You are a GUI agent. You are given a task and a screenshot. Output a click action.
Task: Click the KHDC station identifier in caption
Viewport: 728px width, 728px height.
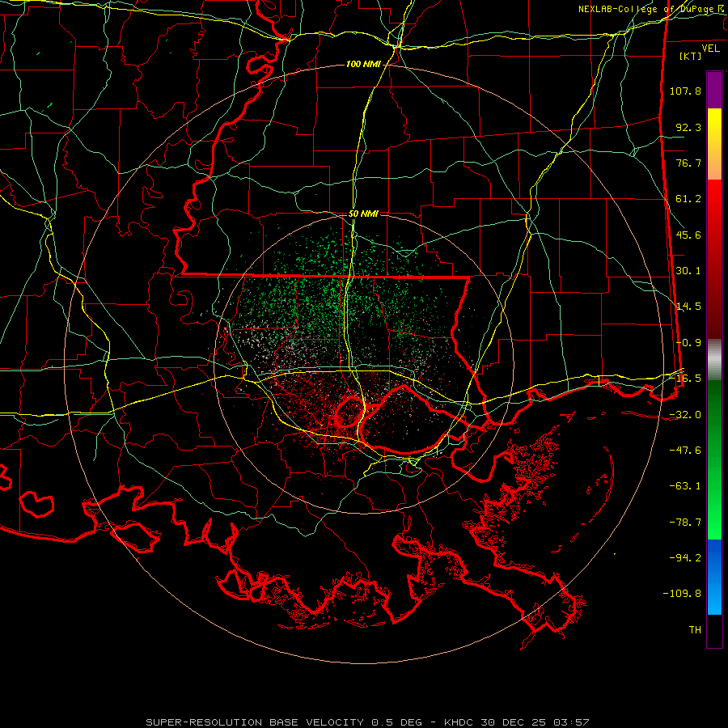coord(459,722)
